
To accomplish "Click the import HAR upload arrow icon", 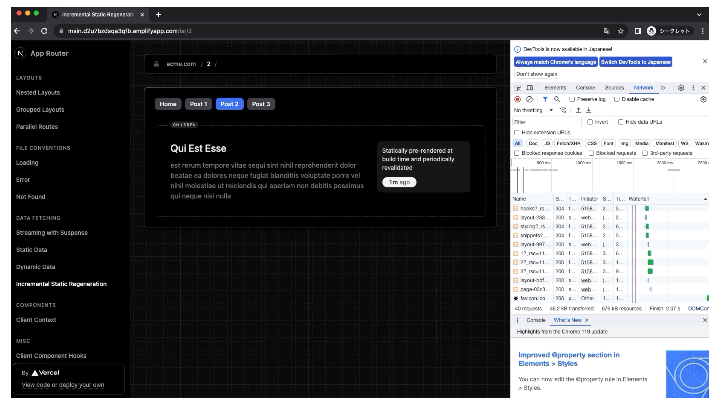I will (579, 110).
